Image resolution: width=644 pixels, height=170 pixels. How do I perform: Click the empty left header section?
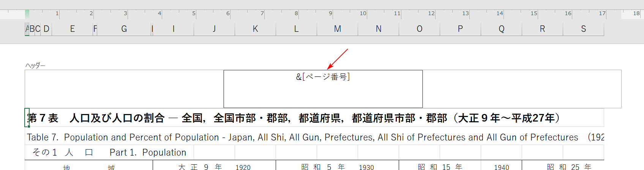pyautogui.click(x=124, y=89)
